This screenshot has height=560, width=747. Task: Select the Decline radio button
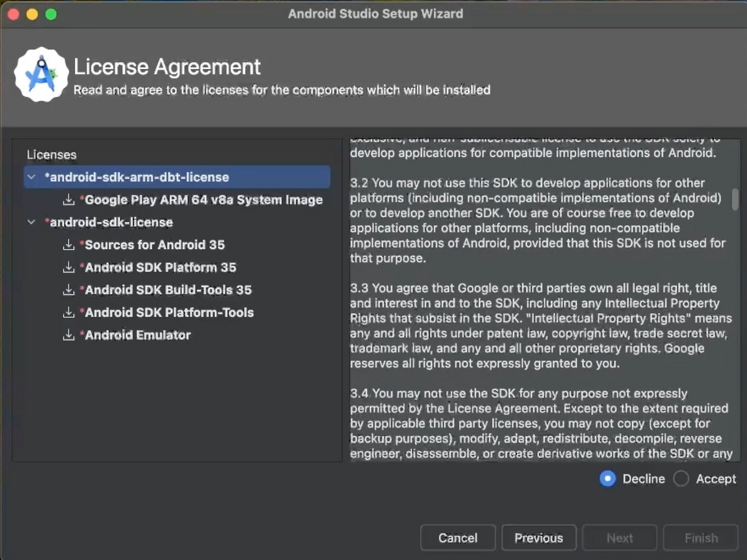coord(608,479)
